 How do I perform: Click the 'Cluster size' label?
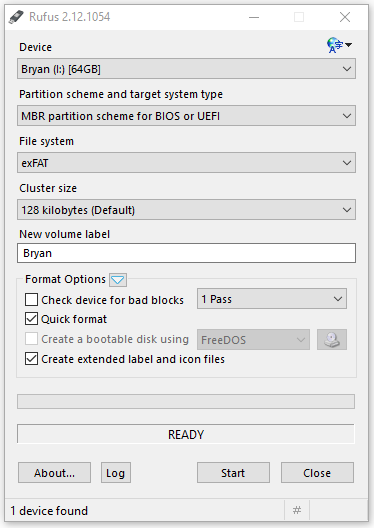pyautogui.click(x=48, y=188)
